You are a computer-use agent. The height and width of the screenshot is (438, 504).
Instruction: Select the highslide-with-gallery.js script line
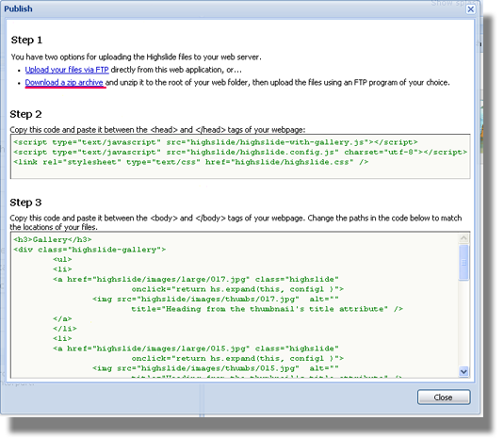(216, 142)
